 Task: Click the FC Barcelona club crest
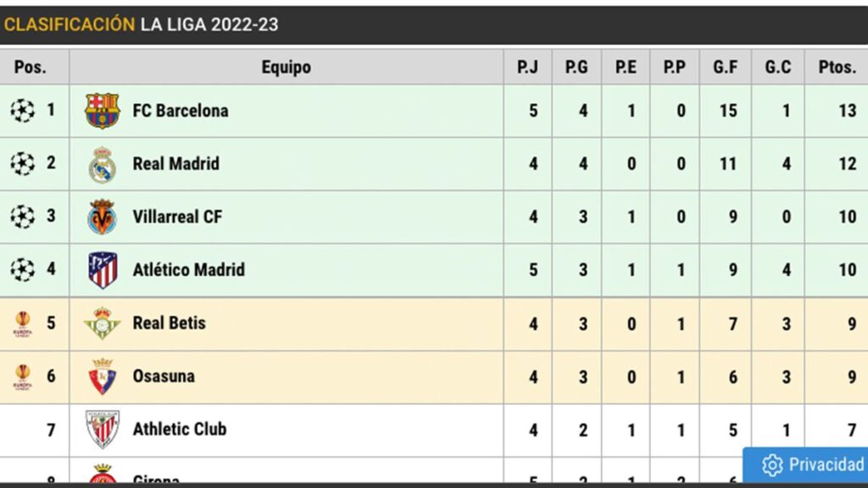pos(104,110)
